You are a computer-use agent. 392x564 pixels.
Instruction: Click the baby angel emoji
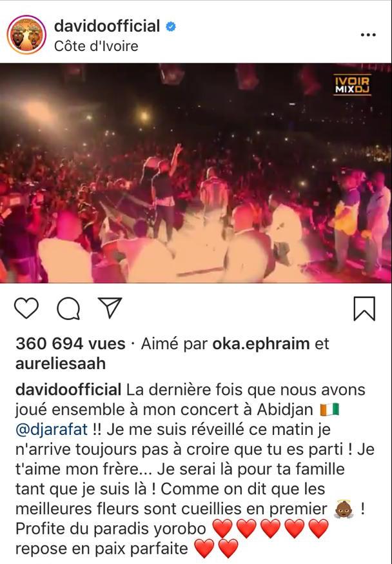(344, 509)
